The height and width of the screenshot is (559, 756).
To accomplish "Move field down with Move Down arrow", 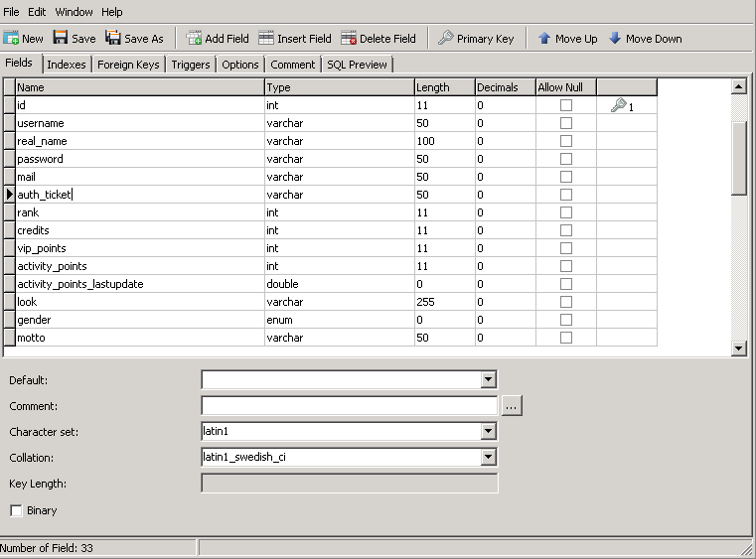I will (x=615, y=39).
